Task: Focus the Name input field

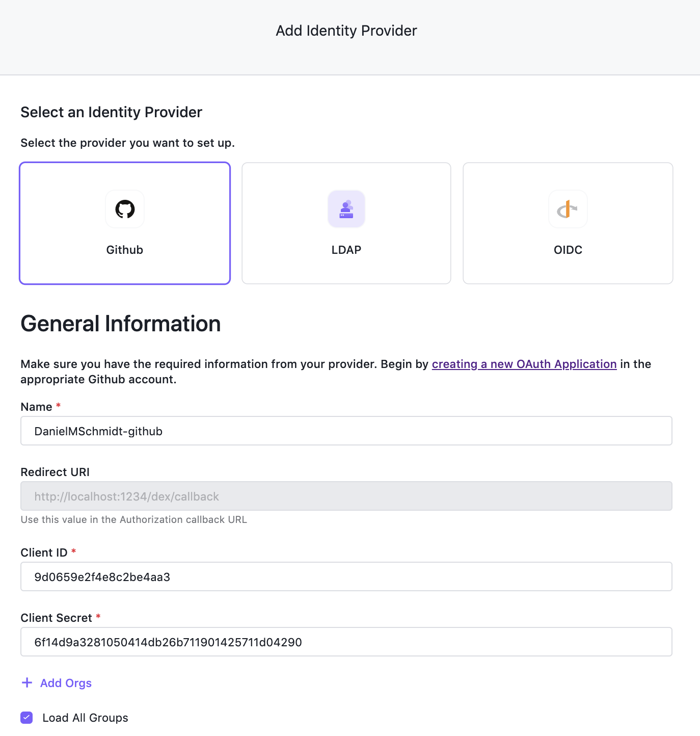Action: click(x=346, y=431)
